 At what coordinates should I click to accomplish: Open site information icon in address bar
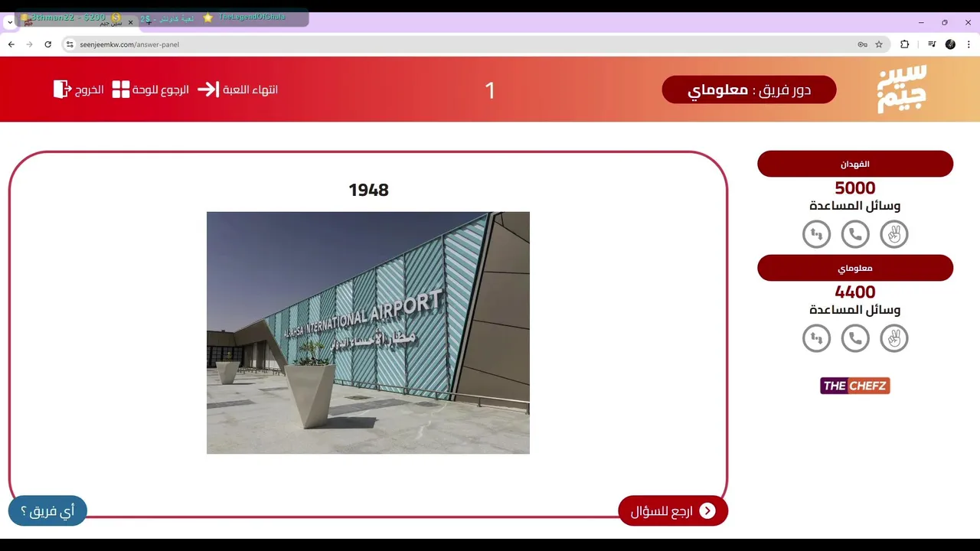(70, 44)
